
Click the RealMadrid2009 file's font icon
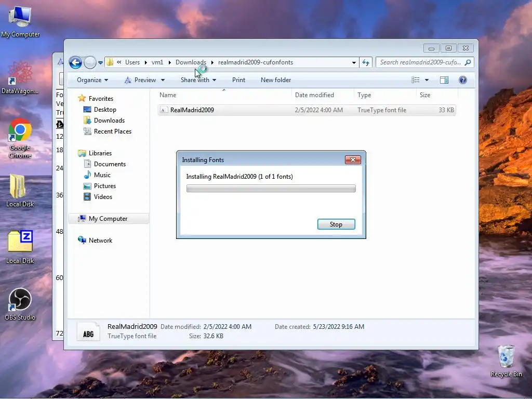(164, 110)
